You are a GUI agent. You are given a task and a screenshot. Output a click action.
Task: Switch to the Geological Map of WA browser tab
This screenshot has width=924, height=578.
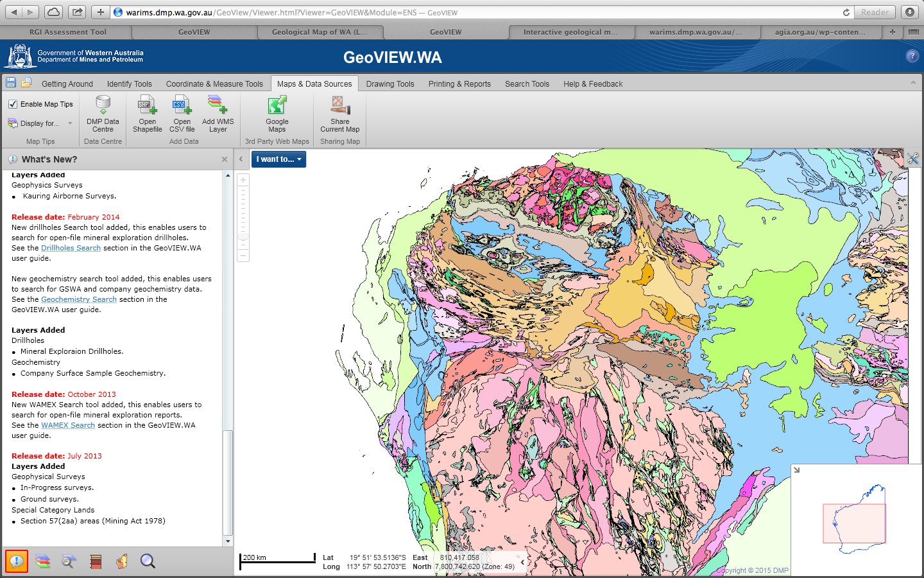point(320,32)
